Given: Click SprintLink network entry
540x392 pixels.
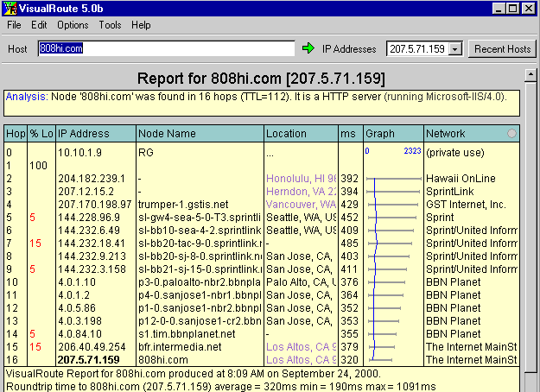Looking at the screenshot, I should (x=450, y=192).
